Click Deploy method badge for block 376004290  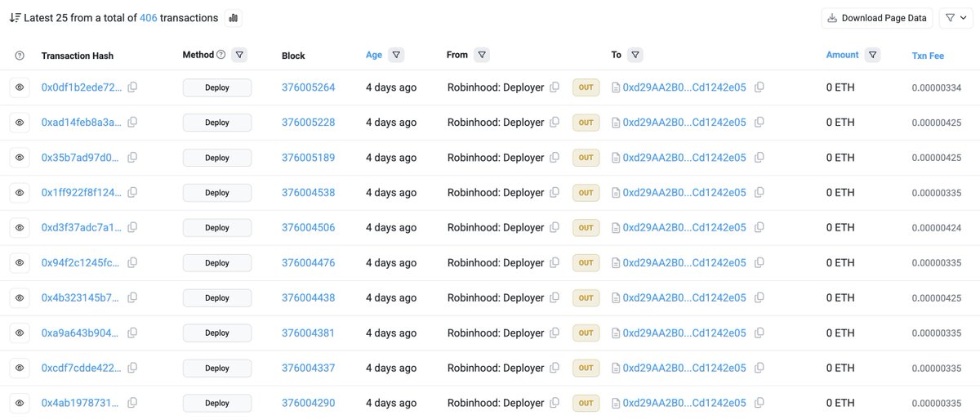click(x=217, y=404)
